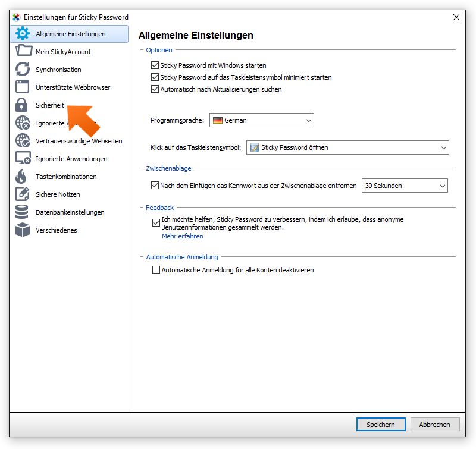Click the Sticky Password logo in title bar

(x=17, y=17)
